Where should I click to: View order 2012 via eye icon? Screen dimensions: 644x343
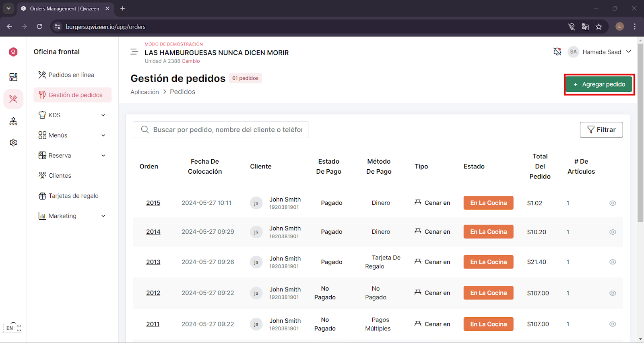click(x=613, y=293)
